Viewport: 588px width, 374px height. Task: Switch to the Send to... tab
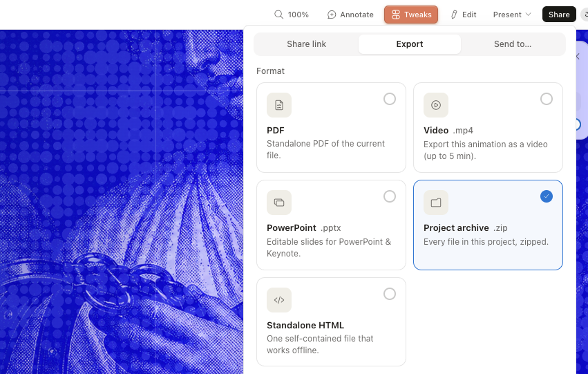click(513, 44)
